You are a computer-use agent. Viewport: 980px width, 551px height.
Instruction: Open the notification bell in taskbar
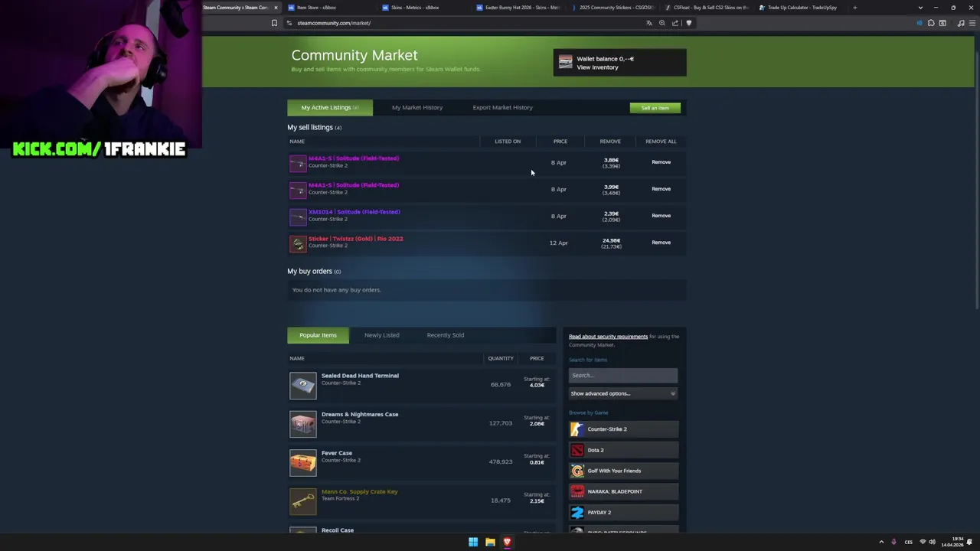969,542
